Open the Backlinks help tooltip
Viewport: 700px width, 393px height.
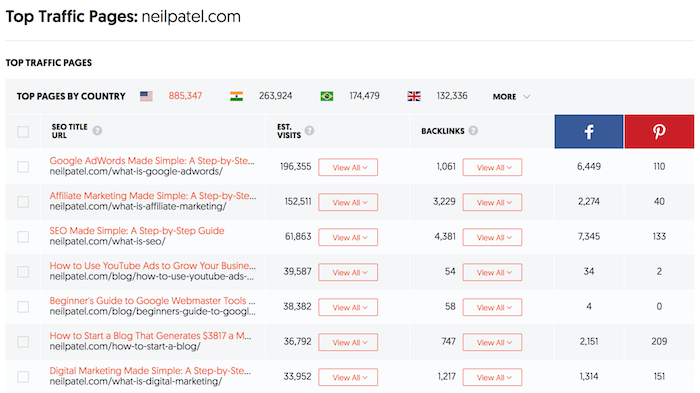473,130
